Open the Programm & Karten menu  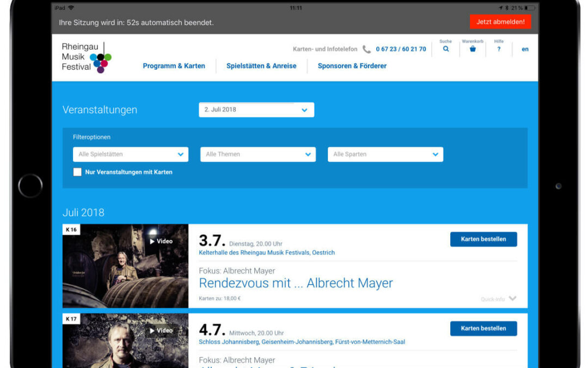(174, 66)
